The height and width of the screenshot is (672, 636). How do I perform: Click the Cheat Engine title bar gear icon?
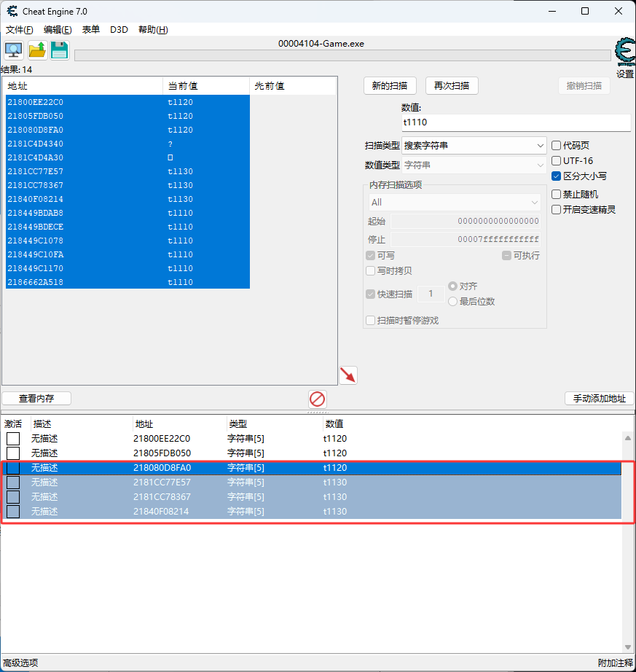click(12, 11)
